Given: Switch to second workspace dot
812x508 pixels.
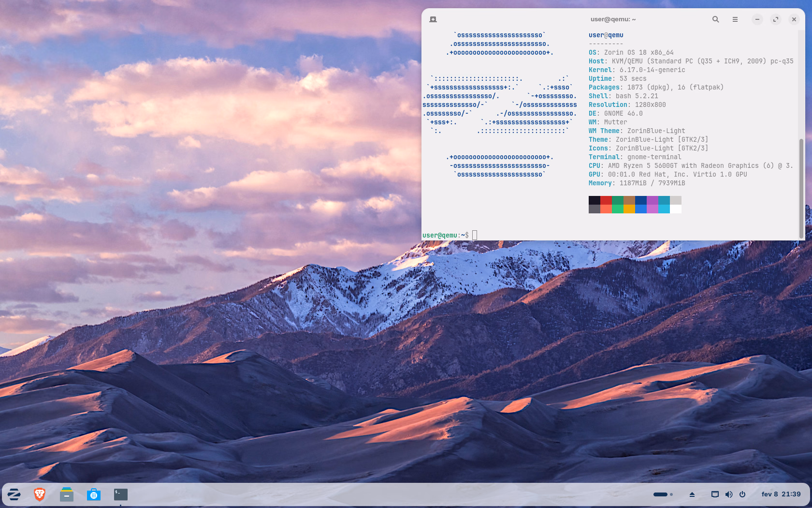Looking at the screenshot, I should pos(671,494).
